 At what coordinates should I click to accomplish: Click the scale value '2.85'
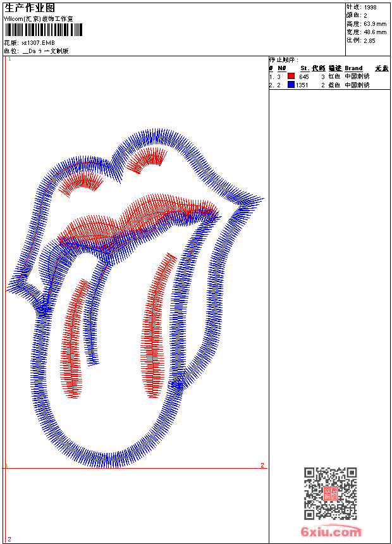point(369,40)
